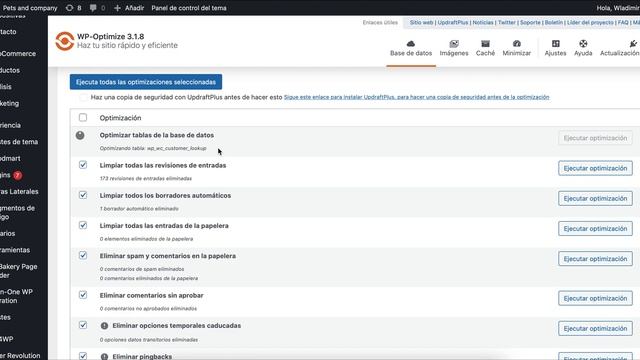Open Bakery Page Builder in the sidebar
The width and height of the screenshot is (640, 360).
19,271
